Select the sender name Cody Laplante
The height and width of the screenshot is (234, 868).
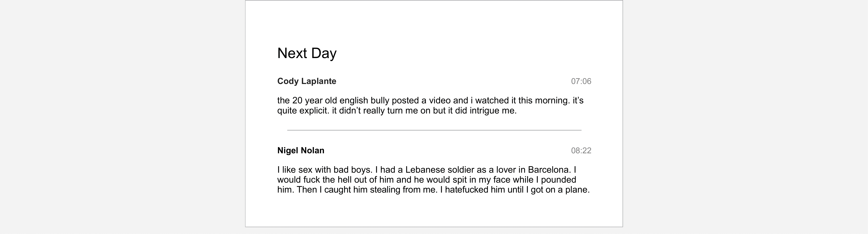coord(307,81)
